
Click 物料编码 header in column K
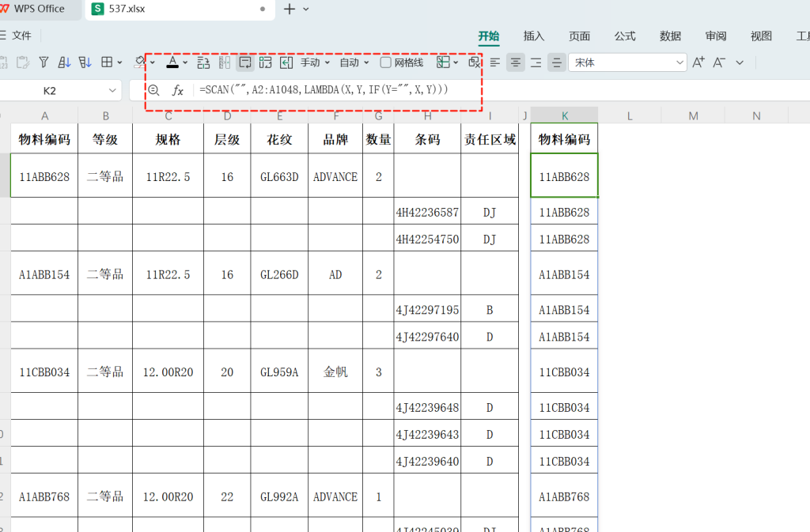pos(564,139)
